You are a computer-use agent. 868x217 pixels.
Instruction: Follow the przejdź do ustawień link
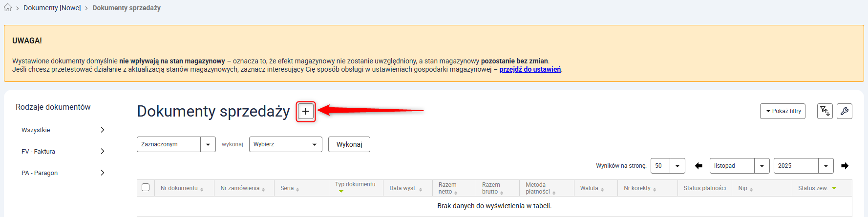pos(529,69)
